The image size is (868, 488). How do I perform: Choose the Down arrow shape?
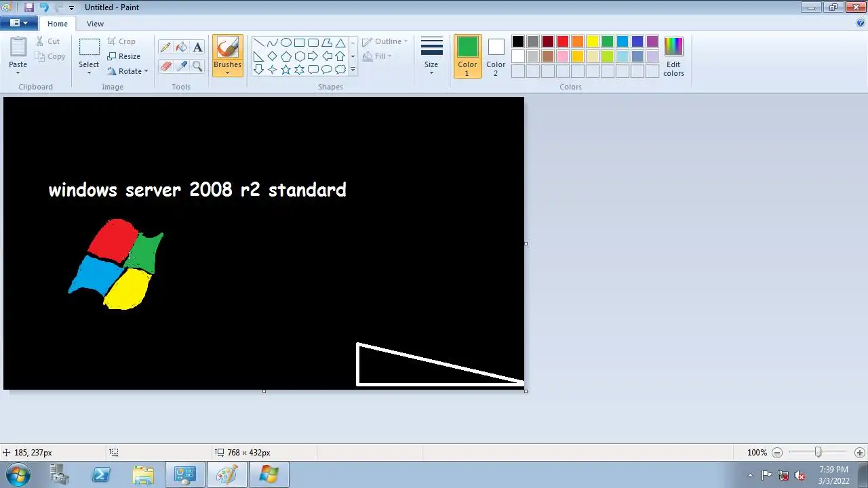coord(258,69)
